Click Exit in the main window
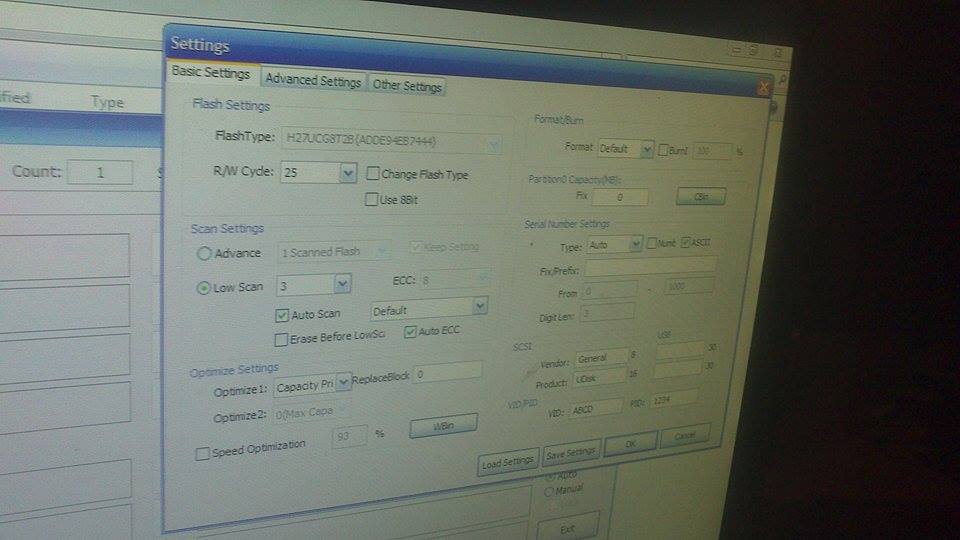 568,528
